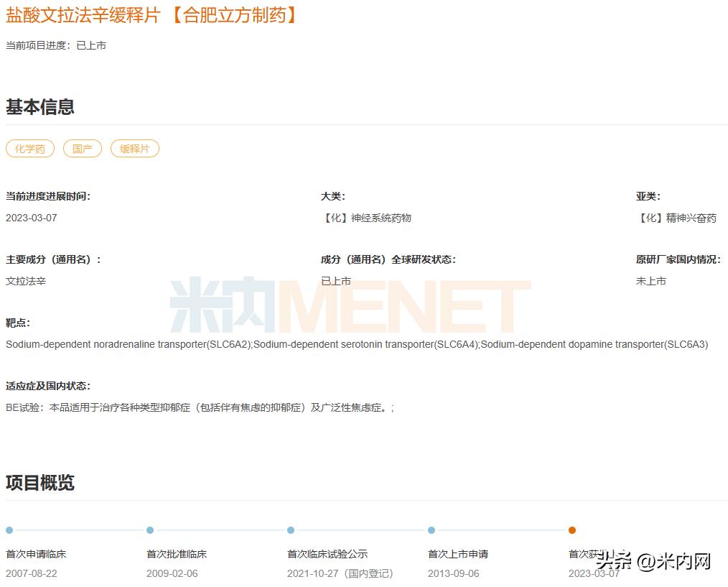Click the 靶点 label
This screenshot has height=587, width=728.
pyautogui.click(x=18, y=323)
